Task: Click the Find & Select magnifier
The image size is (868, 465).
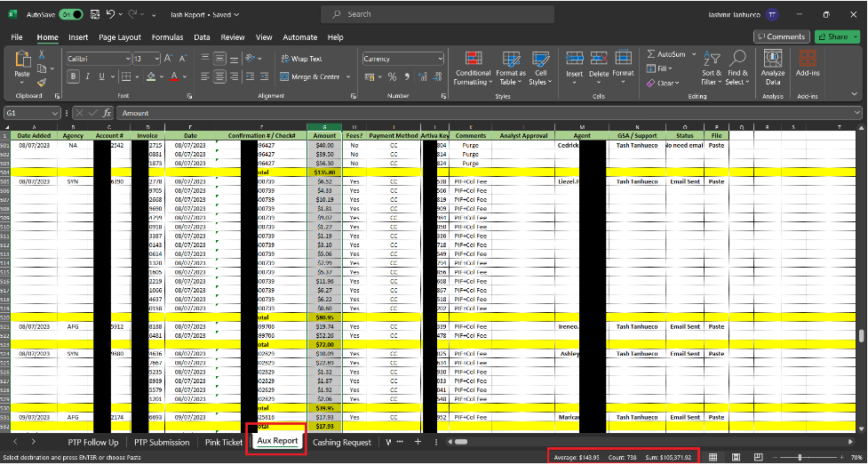Action: coord(736,59)
